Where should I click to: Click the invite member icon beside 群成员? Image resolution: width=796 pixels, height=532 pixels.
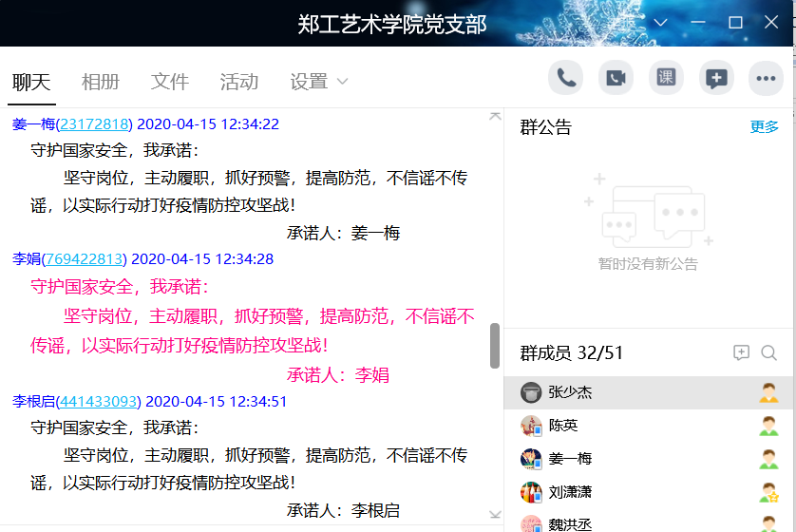tap(742, 353)
